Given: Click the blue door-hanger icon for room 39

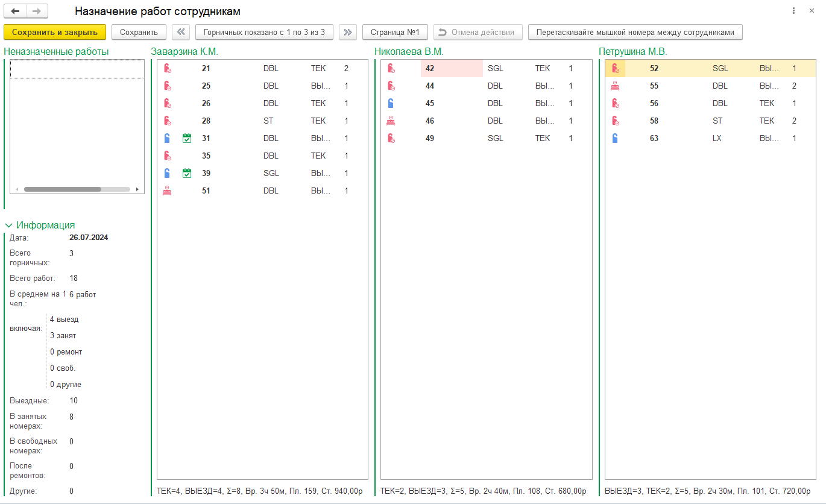Looking at the screenshot, I should click(167, 174).
